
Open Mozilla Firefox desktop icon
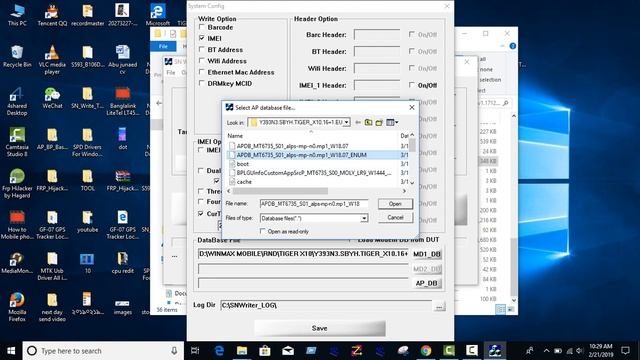tap(17, 307)
